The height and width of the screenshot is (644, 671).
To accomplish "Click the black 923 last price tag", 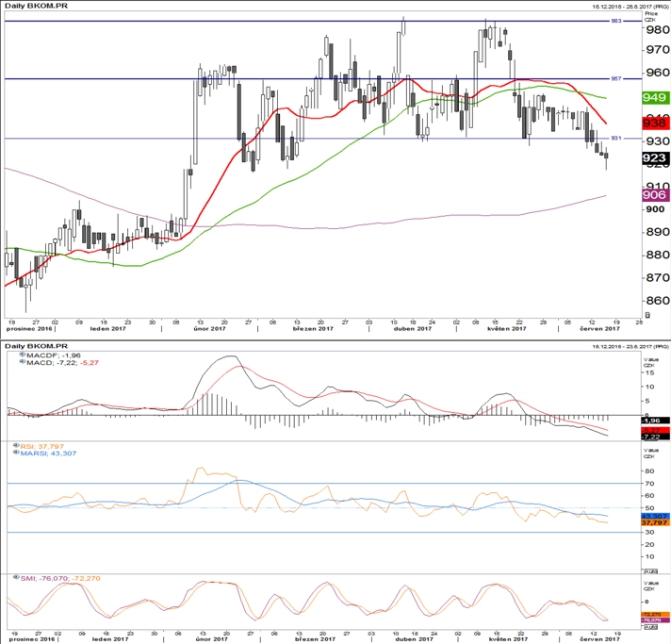I will [655, 158].
